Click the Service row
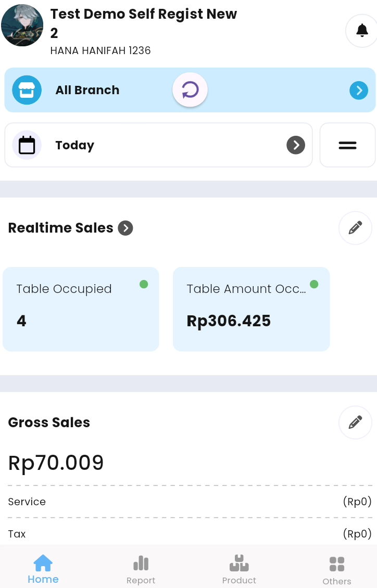Viewport: 377px width, 588px height. point(190,502)
